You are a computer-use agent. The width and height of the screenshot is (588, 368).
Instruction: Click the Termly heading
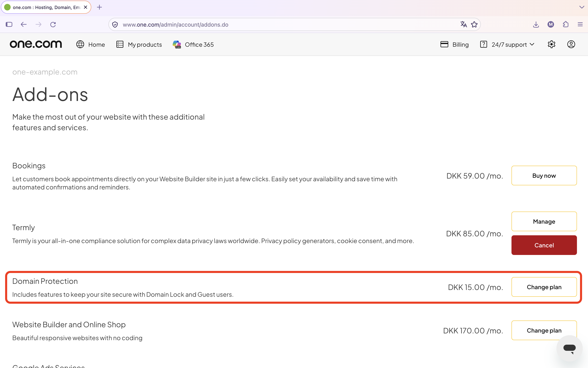[24, 228]
